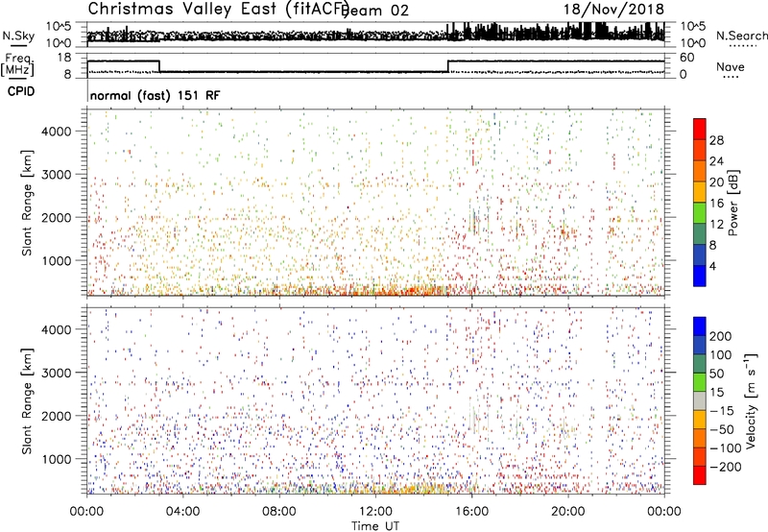Click the dotted line sample under "N.Search"
768x532 pixels.
(x=742, y=46)
